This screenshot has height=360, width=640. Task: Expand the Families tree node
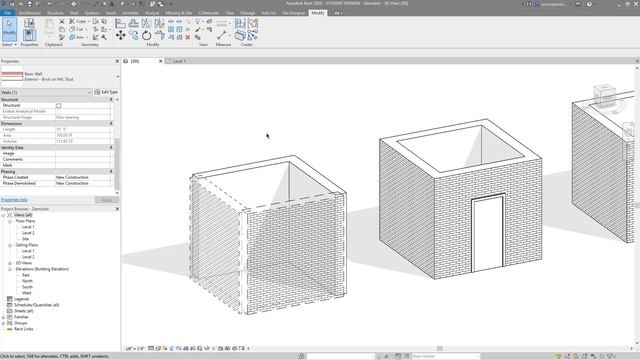tap(3, 317)
